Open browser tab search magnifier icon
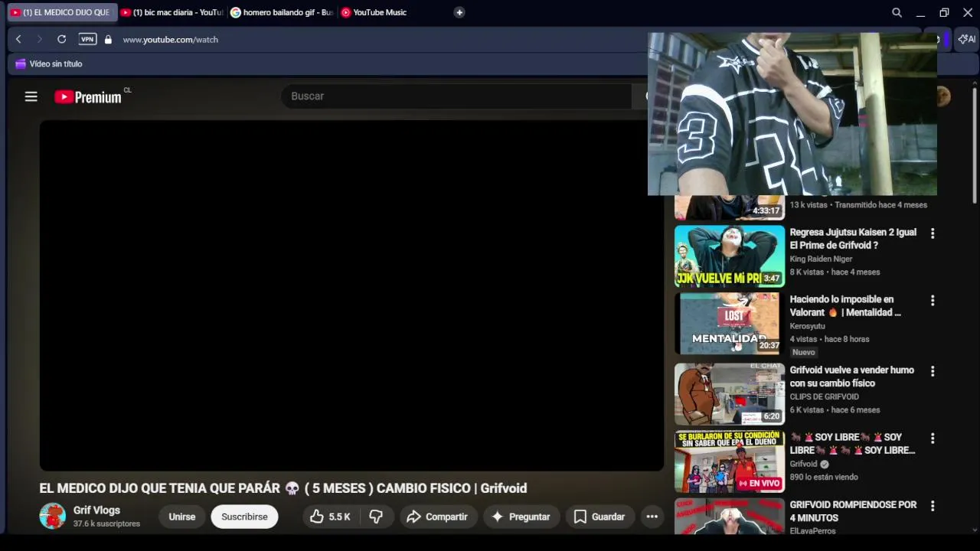Viewport: 980px width, 551px height. tap(897, 12)
